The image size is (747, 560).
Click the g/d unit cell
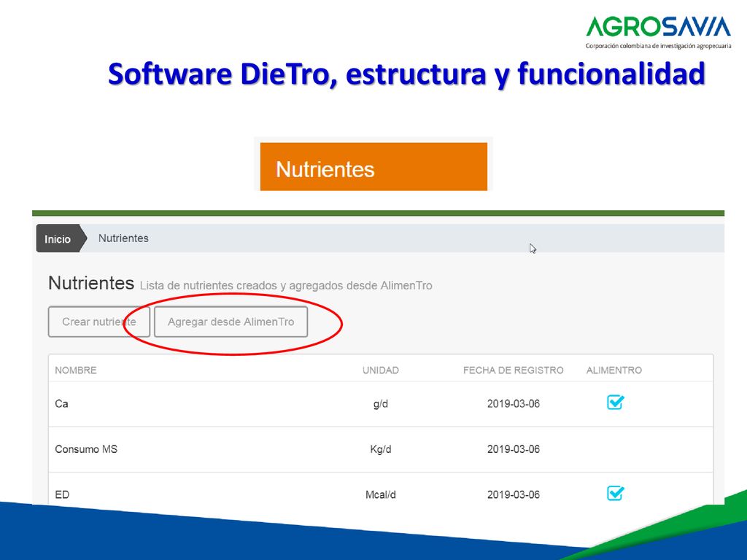(381, 404)
